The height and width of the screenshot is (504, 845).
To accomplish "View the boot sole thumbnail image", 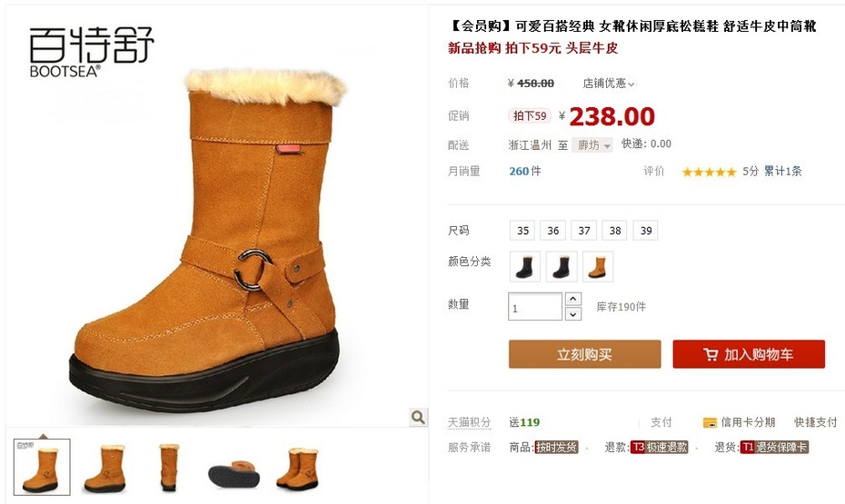I will (234, 468).
